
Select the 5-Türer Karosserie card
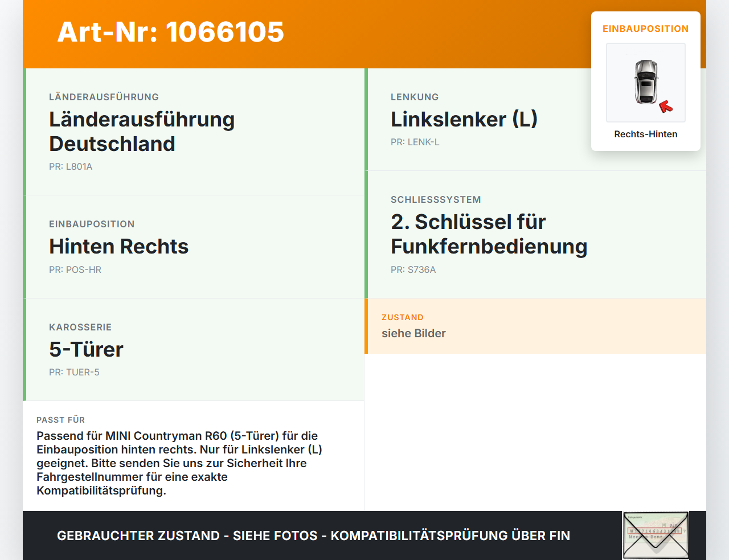[194, 350]
